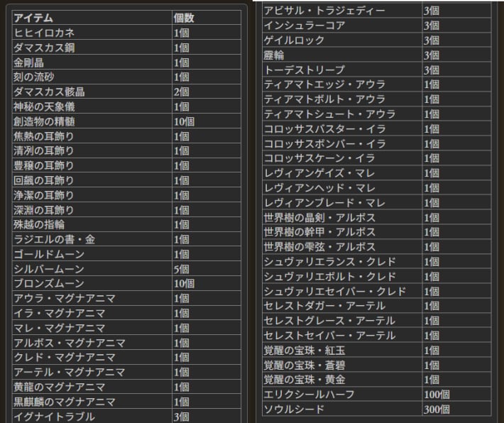Screen dimensions: 504x423
Task: Click the 深淵の耳飾り item cell
Action: tap(92, 210)
